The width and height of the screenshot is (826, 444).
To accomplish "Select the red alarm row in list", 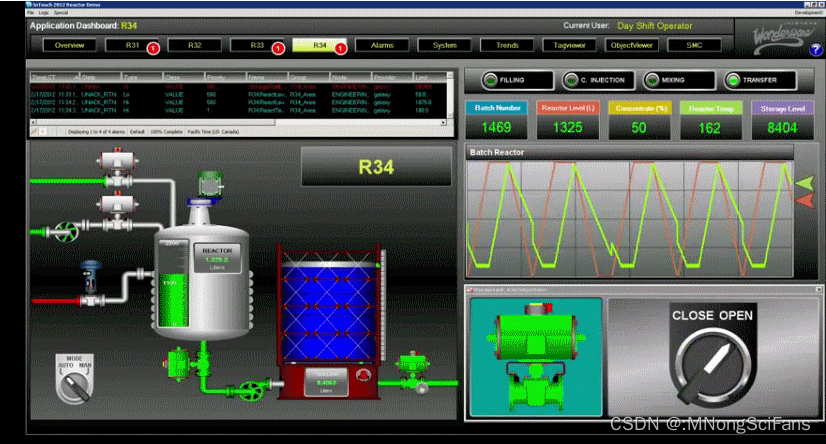I will click(238, 86).
